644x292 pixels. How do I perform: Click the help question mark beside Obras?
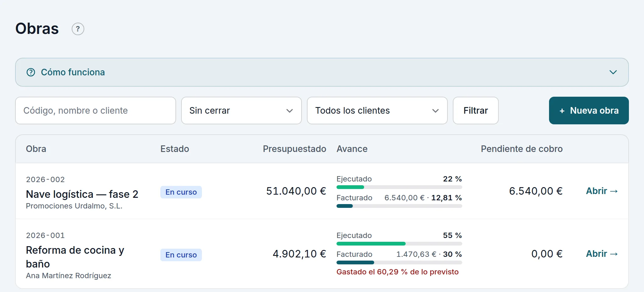click(x=78, y=29)
